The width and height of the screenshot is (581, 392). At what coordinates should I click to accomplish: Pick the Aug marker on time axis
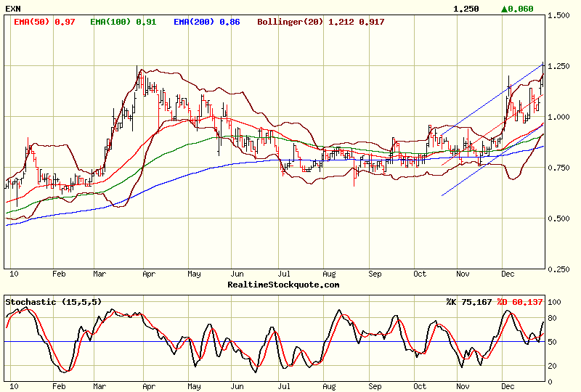click(x=329, y=274)
